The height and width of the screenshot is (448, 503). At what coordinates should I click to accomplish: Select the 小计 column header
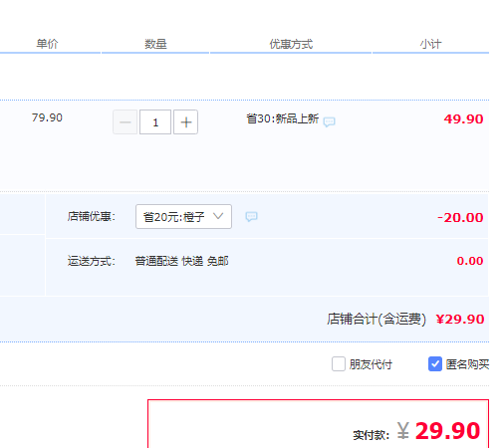click(x=430, y=44)
